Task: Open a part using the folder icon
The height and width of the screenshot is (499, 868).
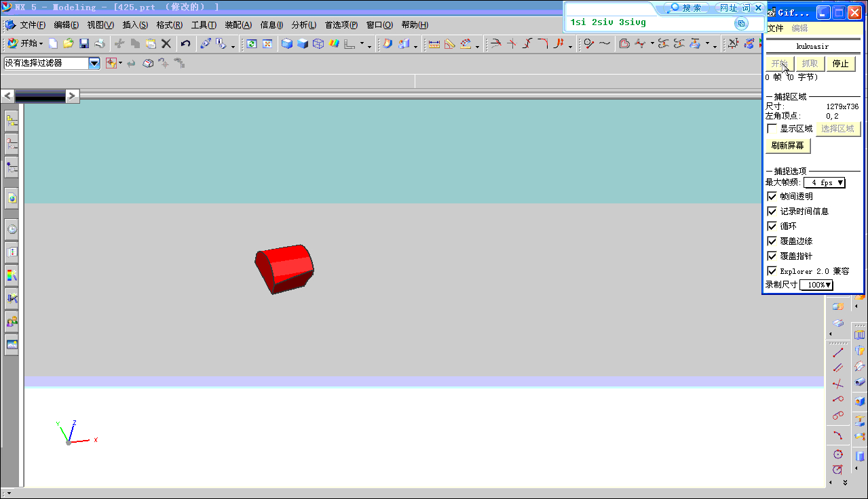Action: 69,43
